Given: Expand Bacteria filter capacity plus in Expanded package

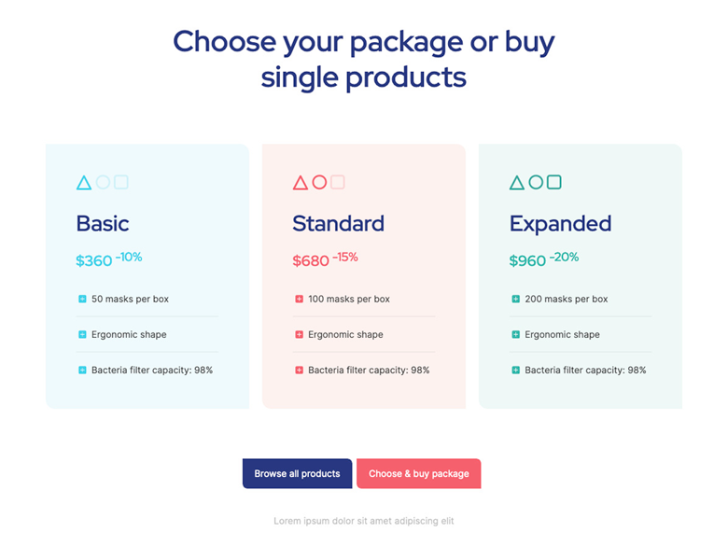Looking at the screenshot, I should click(516, 371).
